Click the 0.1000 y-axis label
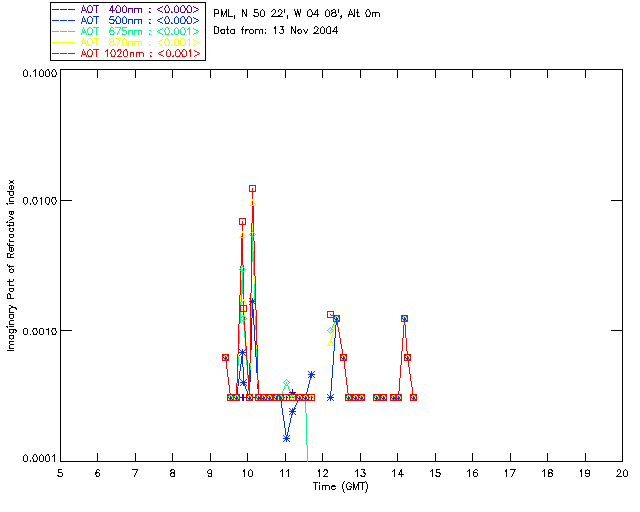The image size is (640, 512). point(39,73)
